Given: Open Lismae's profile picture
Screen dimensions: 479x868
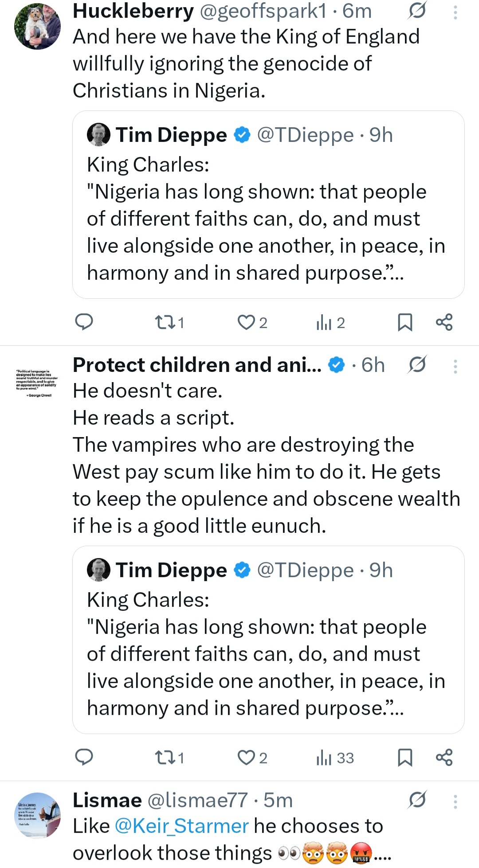Looking at the screenshot, I should (37, 815).
